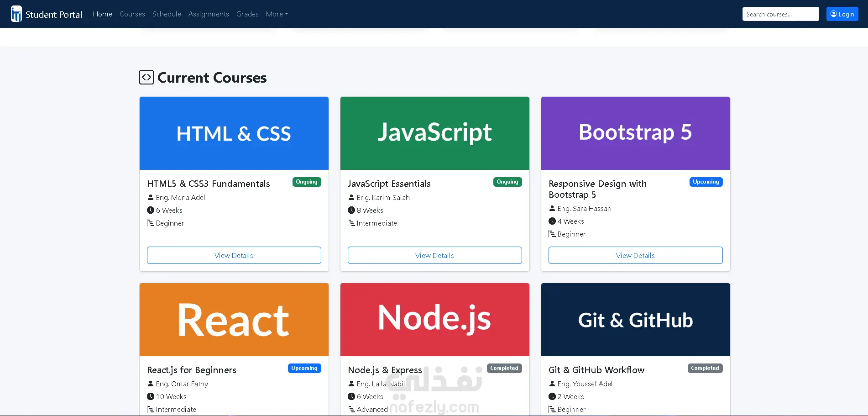
Task: Click the Git & GitHub course banner
Action: [636, 320]
